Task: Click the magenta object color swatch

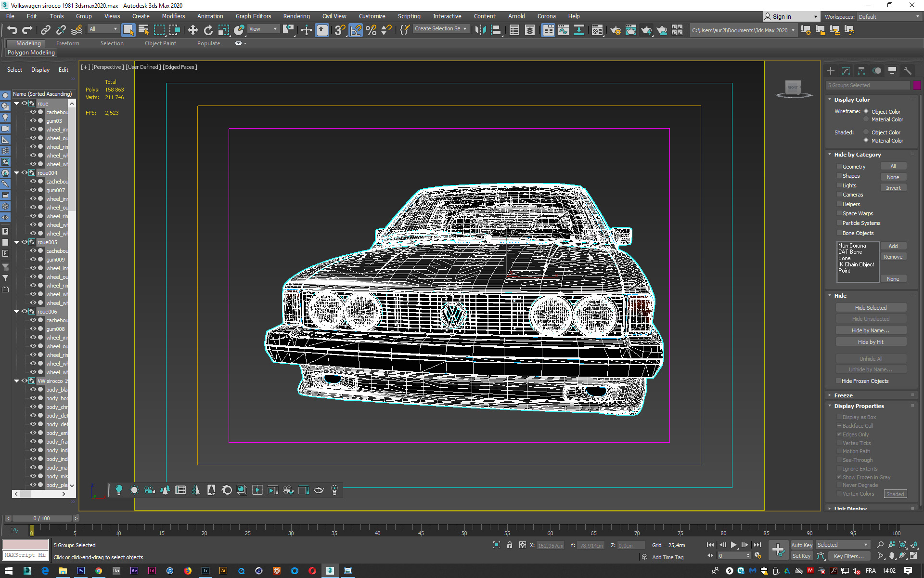Action: 917,85
